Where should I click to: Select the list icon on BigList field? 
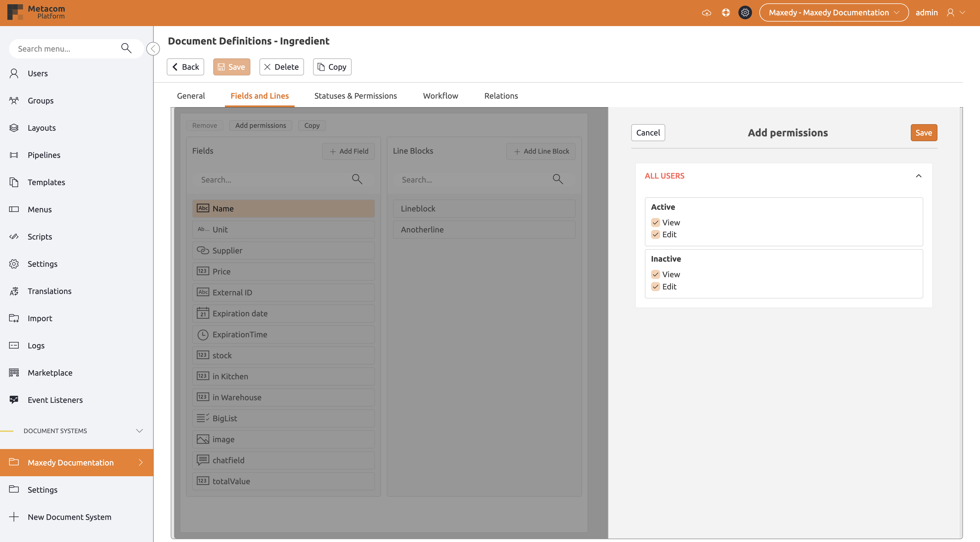pyautogui.click(x=202, y=418)
